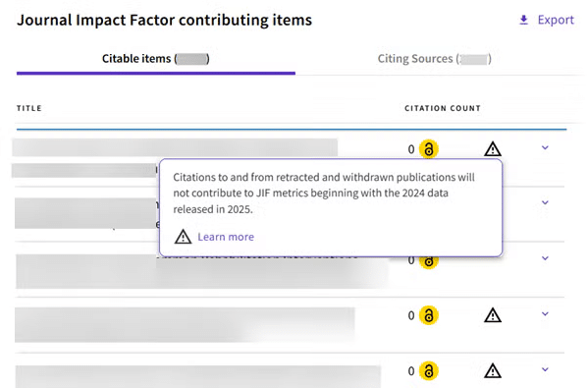Switch to the Citable items tab
Image resolution: width=588 pixels, height=388 pixels.
click(x=156, y=59)
